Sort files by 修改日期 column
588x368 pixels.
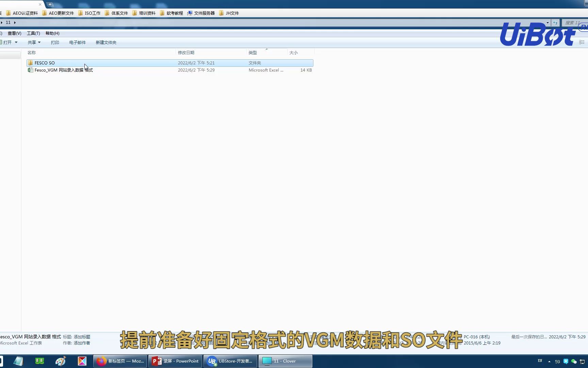pos(211,52)
